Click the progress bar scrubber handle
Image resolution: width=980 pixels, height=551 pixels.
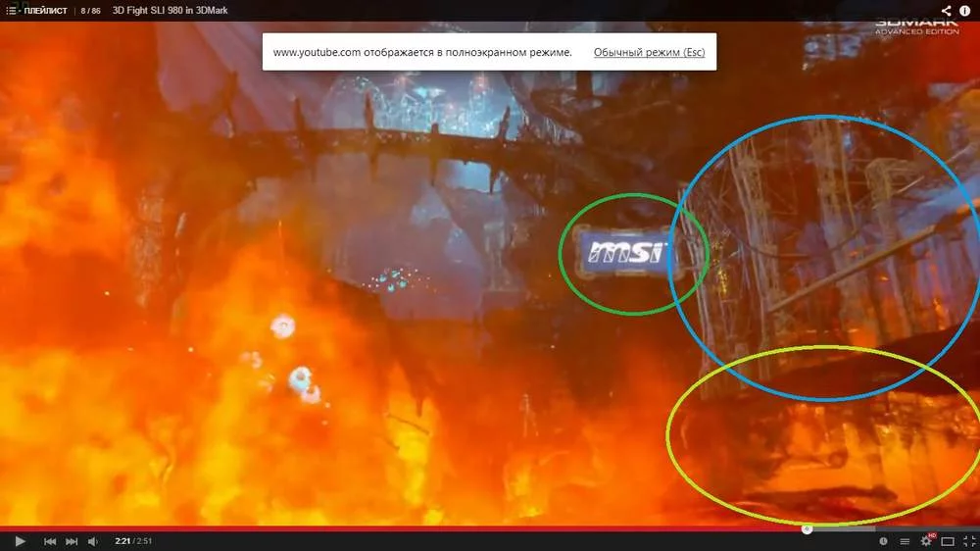click(807, 529)
